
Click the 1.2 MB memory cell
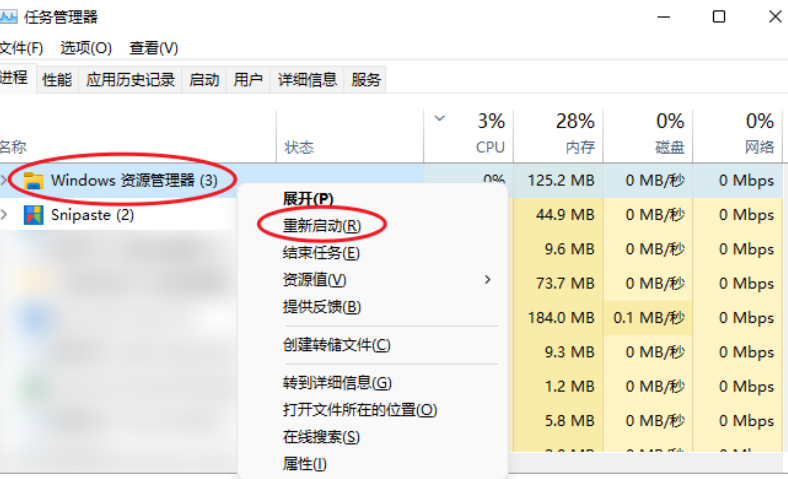pos(558,386)
